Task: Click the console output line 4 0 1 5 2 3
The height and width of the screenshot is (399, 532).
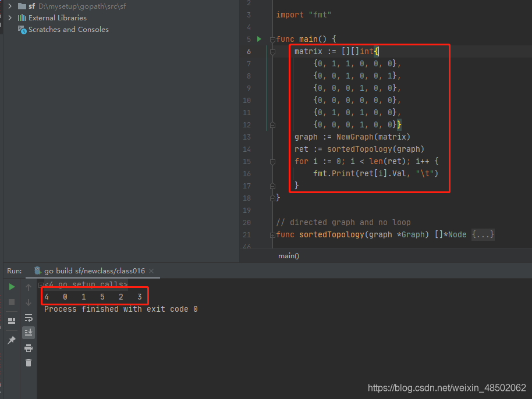Action: point(93,297)
